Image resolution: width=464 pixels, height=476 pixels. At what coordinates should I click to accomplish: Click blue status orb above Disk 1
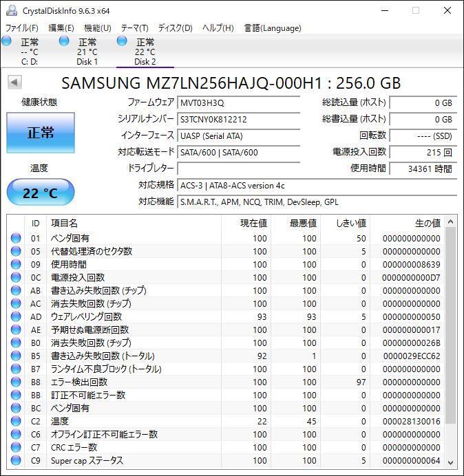pyautogui.click(x=64, y=41)
